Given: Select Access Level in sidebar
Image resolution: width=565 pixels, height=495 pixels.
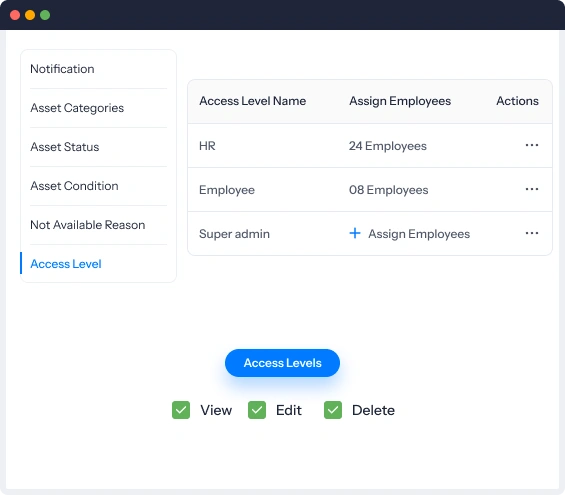Looking at the screenshot, I should pos(66,264).
